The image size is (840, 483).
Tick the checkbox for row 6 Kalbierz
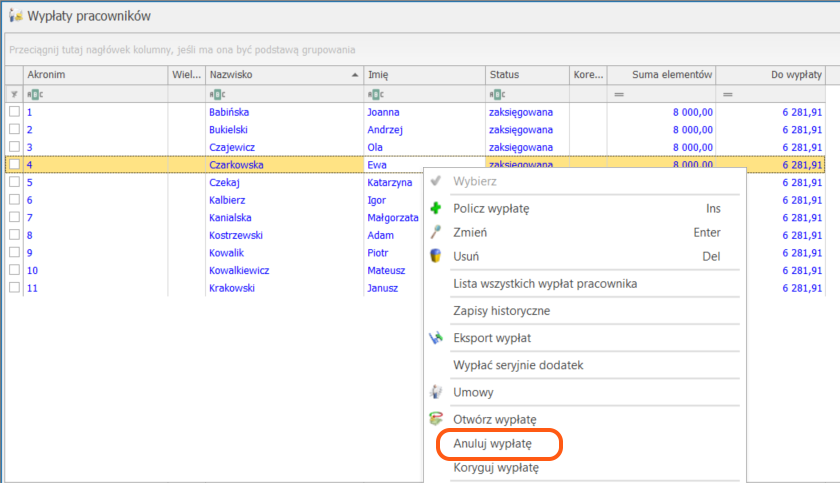14,199
